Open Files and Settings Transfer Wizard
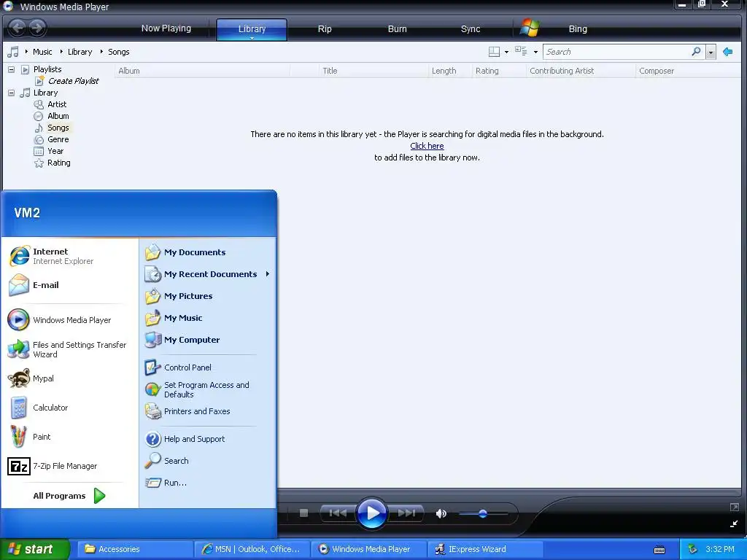Viewport: 747px width, 560px height. pos(69,349)
